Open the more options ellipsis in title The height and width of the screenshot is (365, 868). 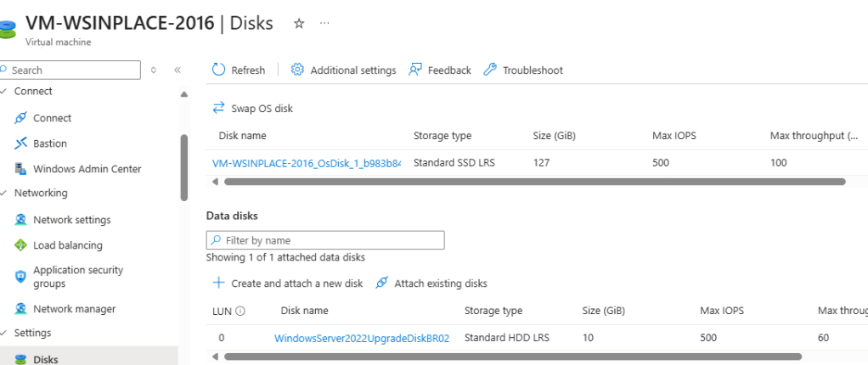[324, 24]
